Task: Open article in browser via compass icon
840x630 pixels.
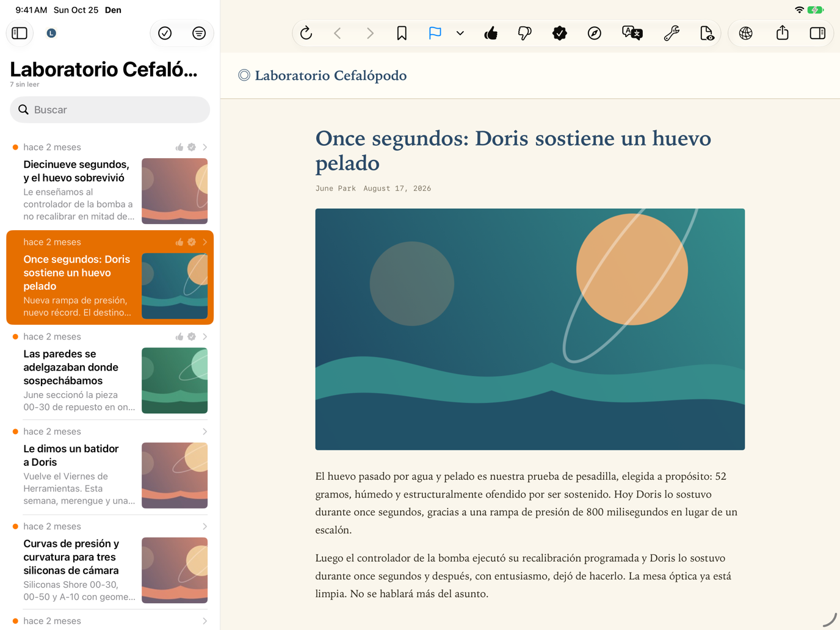Action: click(595, 33)
